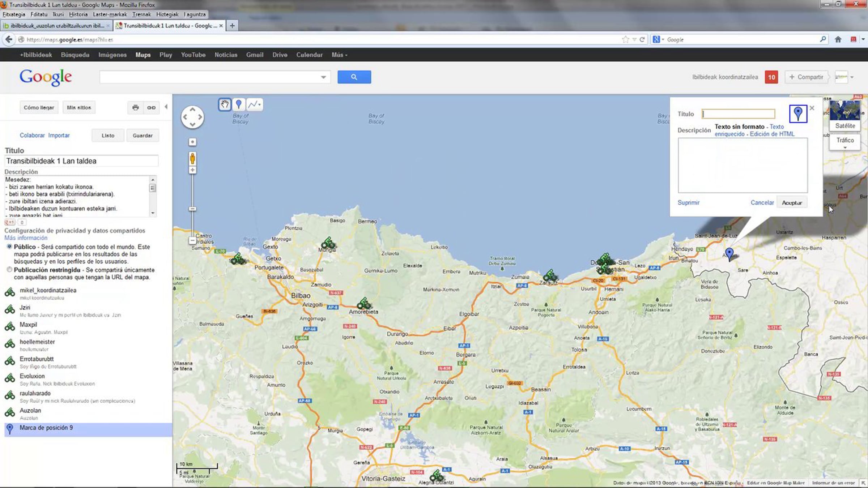
Task: Click the placemark icon chooser in popup
Action: click(798, 114)
